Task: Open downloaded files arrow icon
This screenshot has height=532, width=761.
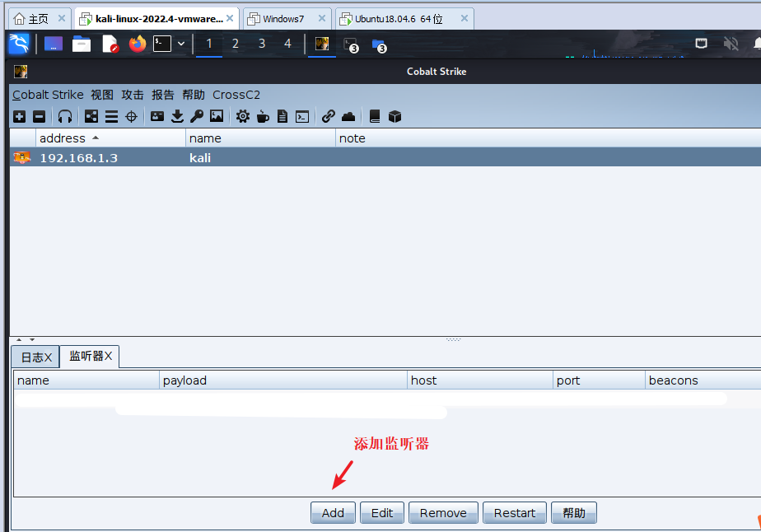Action: pyautogui.click(x=177, y=116)
